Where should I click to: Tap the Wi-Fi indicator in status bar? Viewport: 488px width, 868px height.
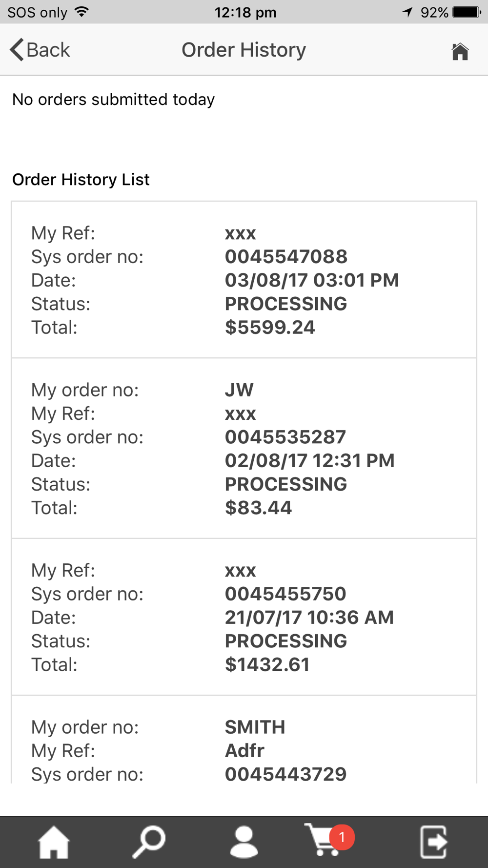[82, 12]
